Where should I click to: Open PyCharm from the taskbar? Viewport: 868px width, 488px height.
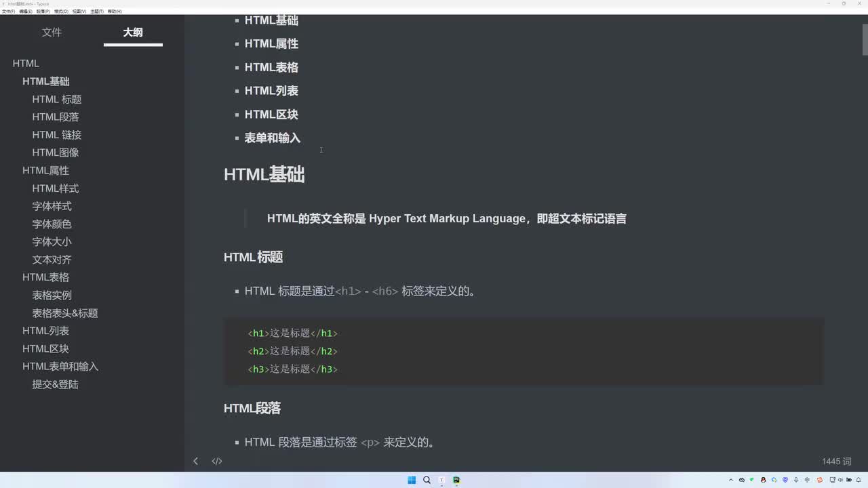point(456,480)
